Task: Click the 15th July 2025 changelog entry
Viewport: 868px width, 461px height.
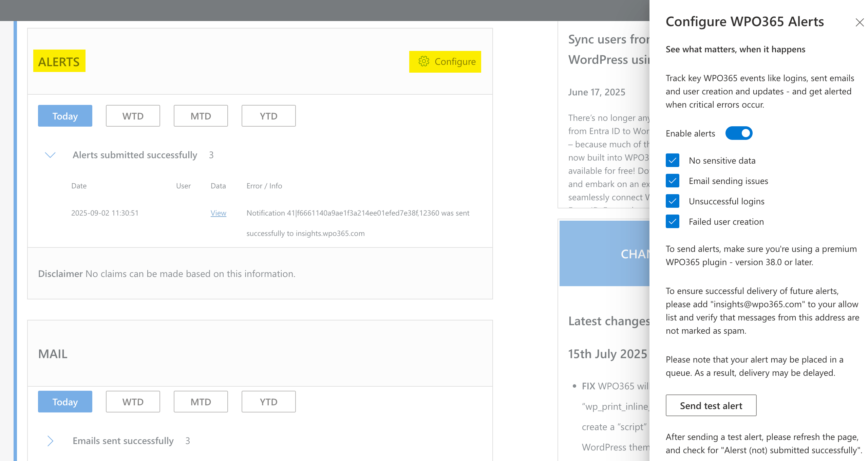Action: 608,354
